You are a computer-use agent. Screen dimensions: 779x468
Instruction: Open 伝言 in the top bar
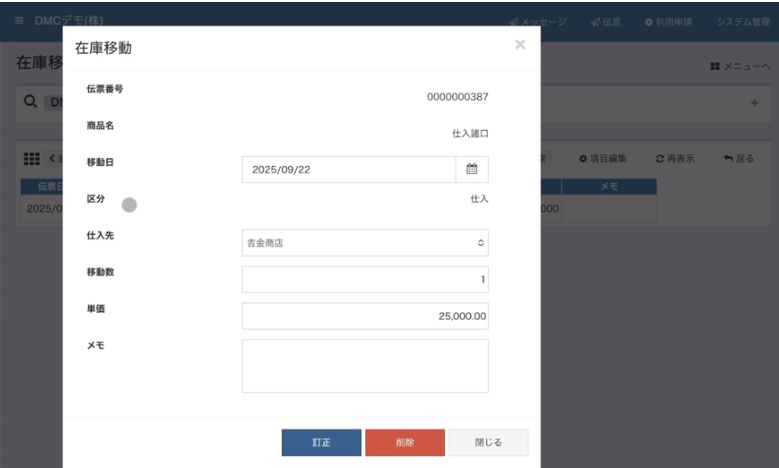606,21
